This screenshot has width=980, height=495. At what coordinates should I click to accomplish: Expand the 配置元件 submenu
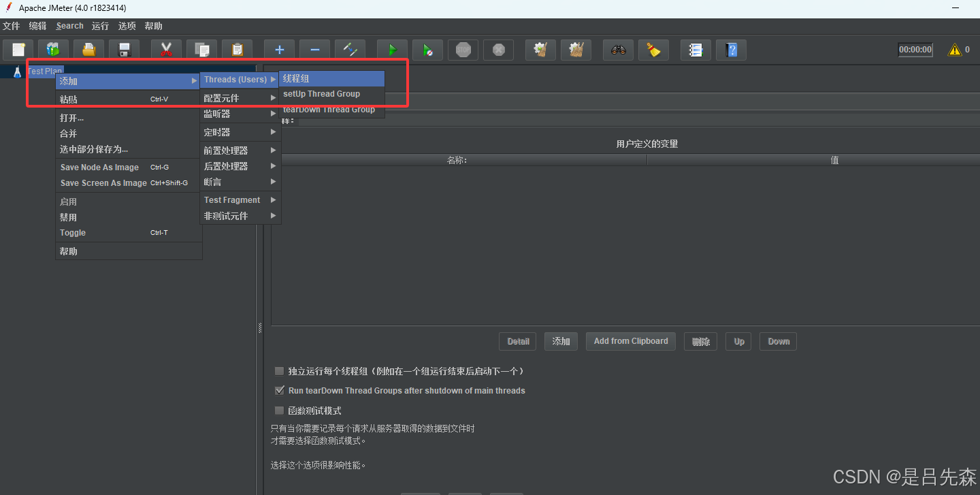[240, 98]
